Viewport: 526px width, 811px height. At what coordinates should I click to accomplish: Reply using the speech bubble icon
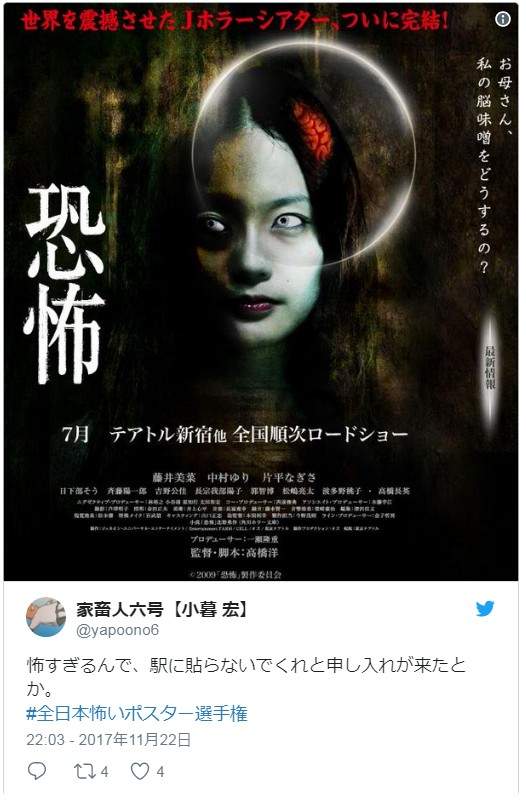(x=37, y=771)
